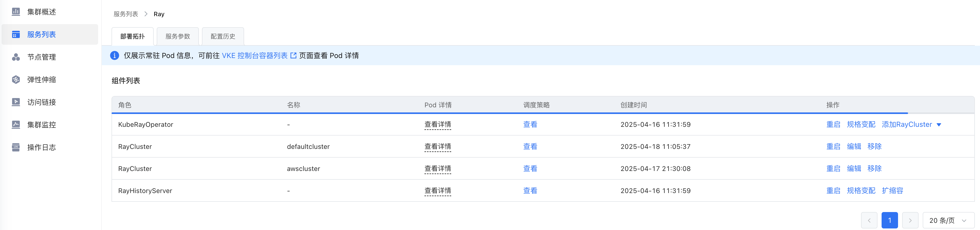The image size is (980, 230).
Task: View Pod details for RayHistoryServer
Action: tap(438, 191)
